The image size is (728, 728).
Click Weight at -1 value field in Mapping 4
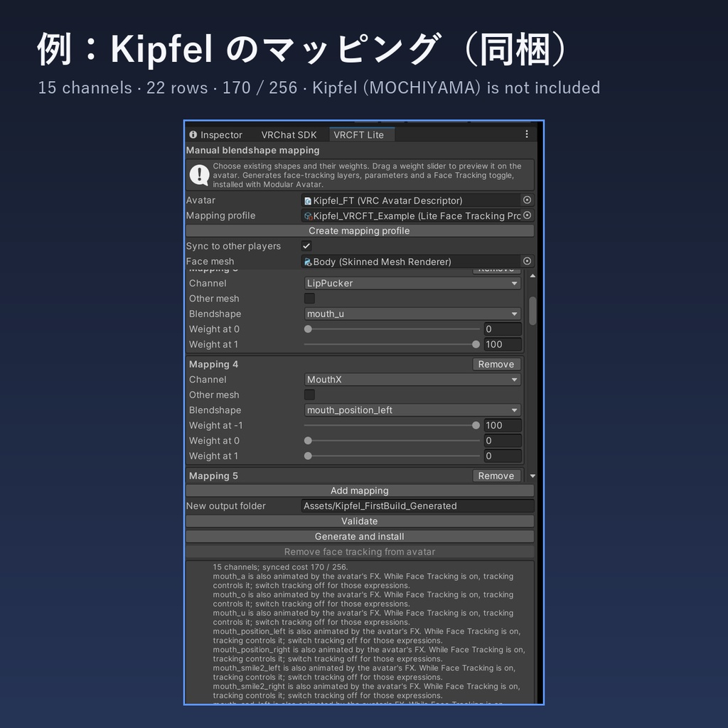point(503,425)
